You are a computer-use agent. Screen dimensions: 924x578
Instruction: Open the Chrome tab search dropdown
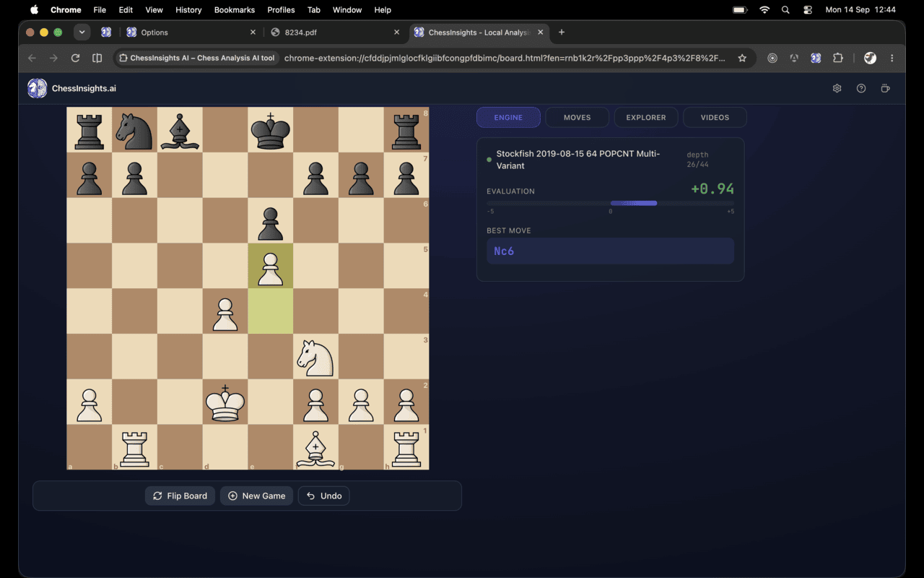82,32
